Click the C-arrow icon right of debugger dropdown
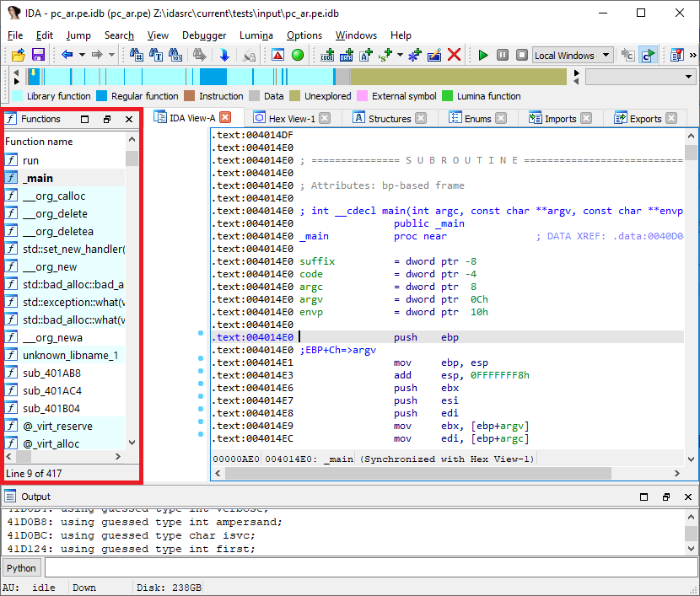Screen dimensions: 700x596 click(627, 55)
